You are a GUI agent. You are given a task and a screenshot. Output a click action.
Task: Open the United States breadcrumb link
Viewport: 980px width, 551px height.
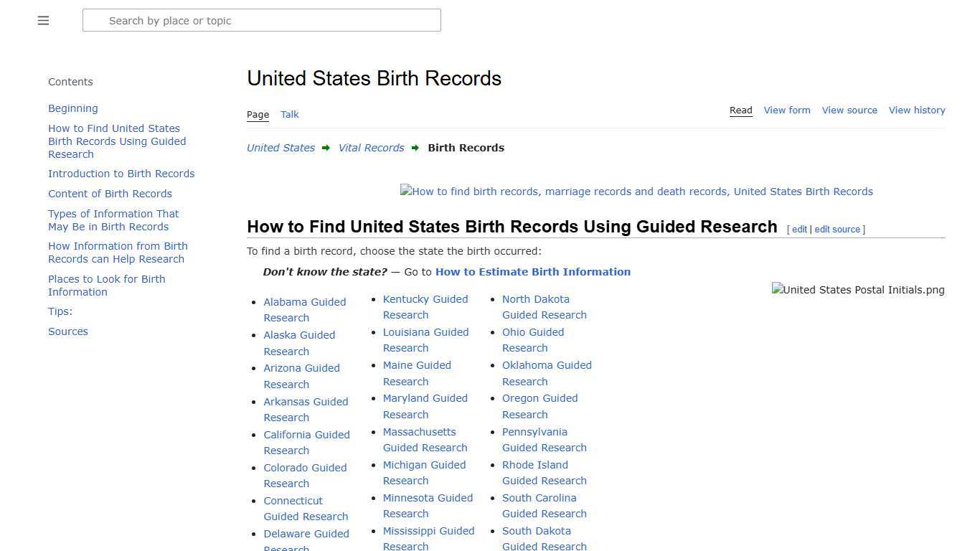(x=281, y=147)
